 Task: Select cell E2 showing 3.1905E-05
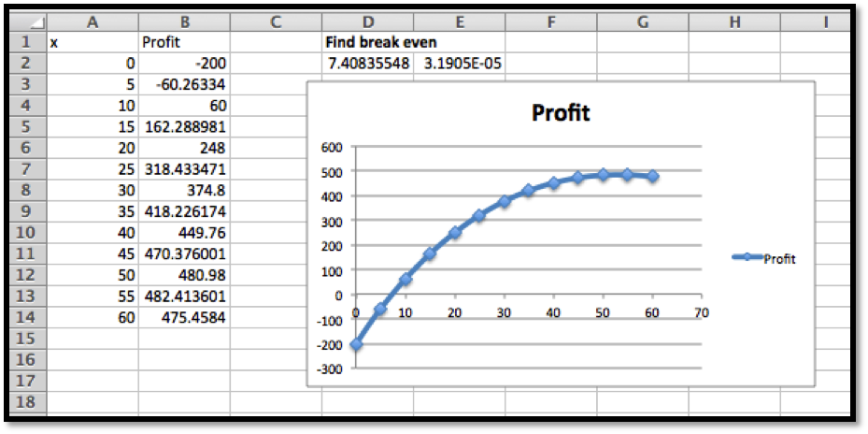459,64
